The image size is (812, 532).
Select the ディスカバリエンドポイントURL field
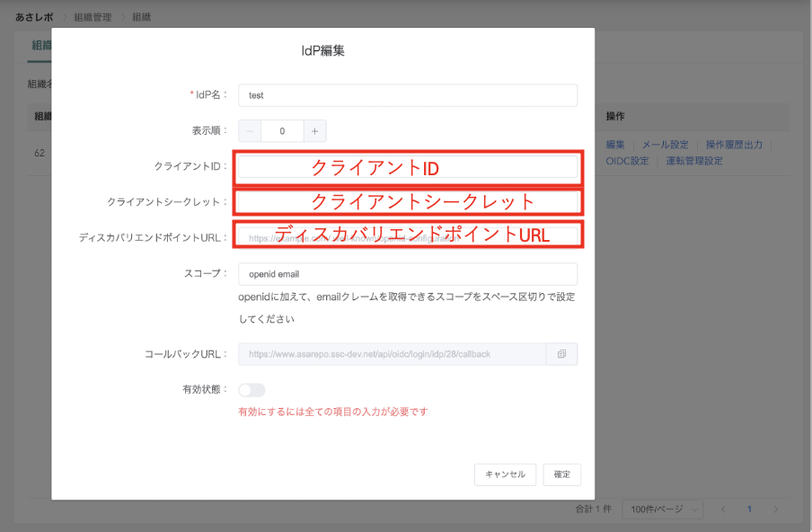(407, 236)
